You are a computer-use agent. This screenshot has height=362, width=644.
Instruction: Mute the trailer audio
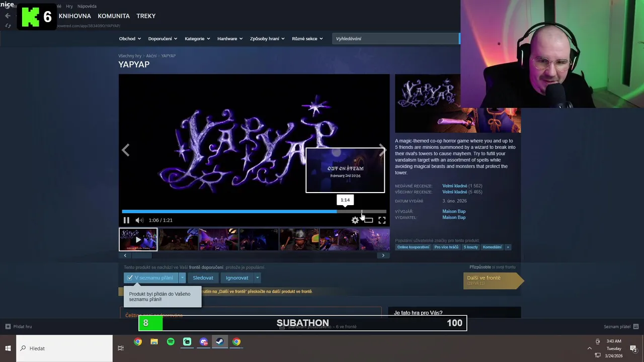click(139, 220)
